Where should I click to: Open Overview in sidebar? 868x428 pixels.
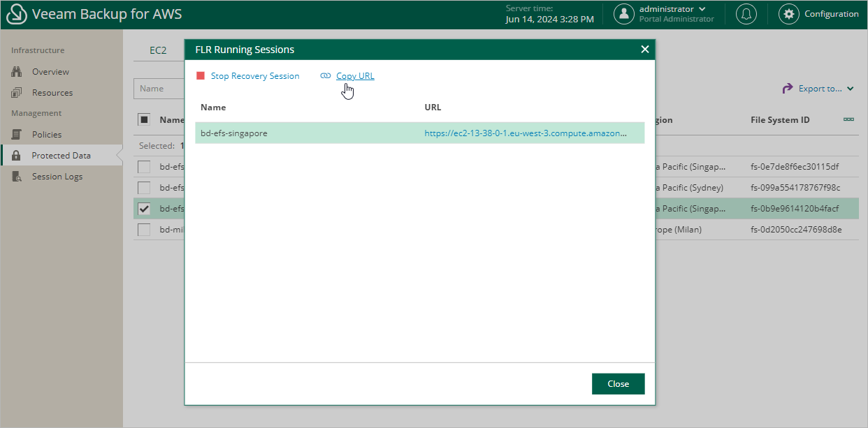click(x=50, y=72)
